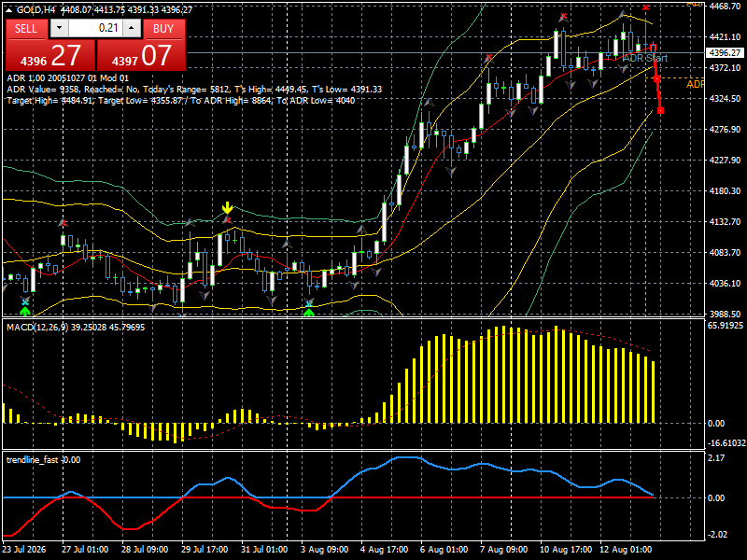Select the GOLD,H4 chart title text
This screenshot has height=560, width=747.
coord(35,9)
